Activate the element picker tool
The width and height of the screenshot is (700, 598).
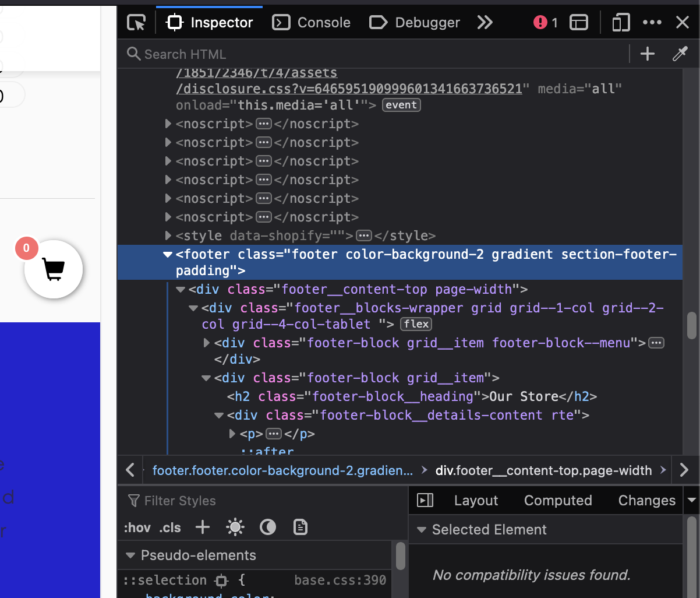(x=136, y=23)
